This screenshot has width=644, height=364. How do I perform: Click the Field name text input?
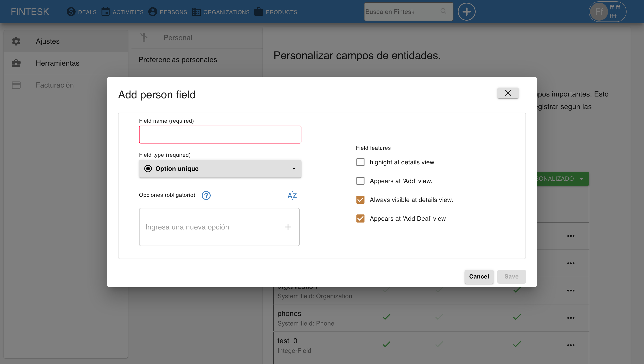220,135
